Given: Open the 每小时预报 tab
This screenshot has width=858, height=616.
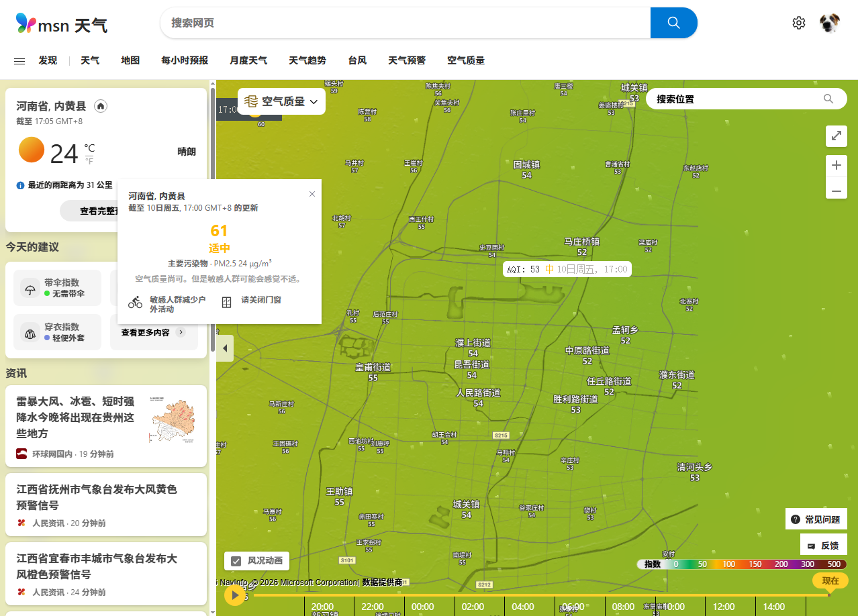Looking at the screenshot, I should [x=184, y=60].
